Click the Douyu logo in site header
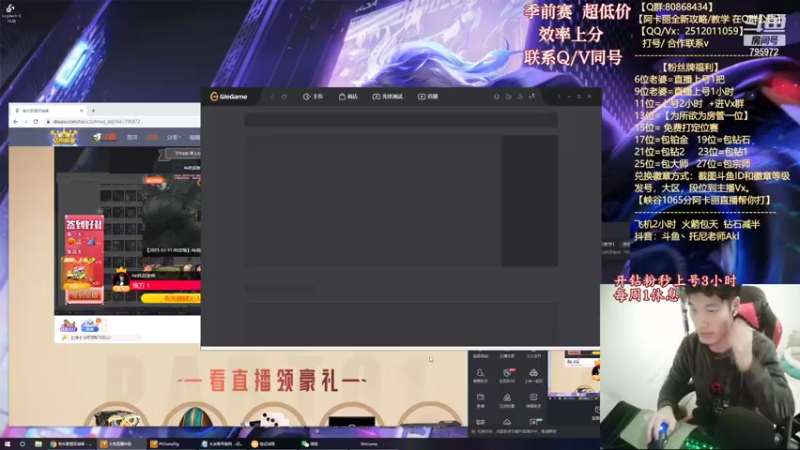Screen dimensions: 800x450 pyautogui.click(x=105, y=137)
